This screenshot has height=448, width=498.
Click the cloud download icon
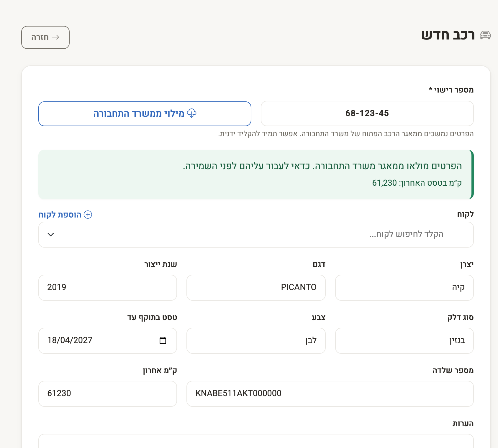[x=192, y=113]
